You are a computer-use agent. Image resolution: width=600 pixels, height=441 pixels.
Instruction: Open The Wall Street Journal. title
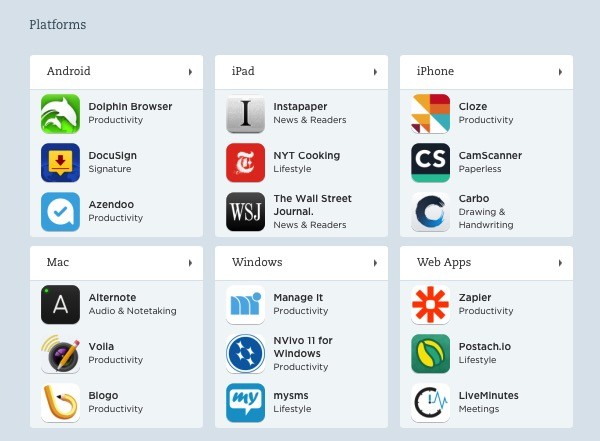[312, 205]
